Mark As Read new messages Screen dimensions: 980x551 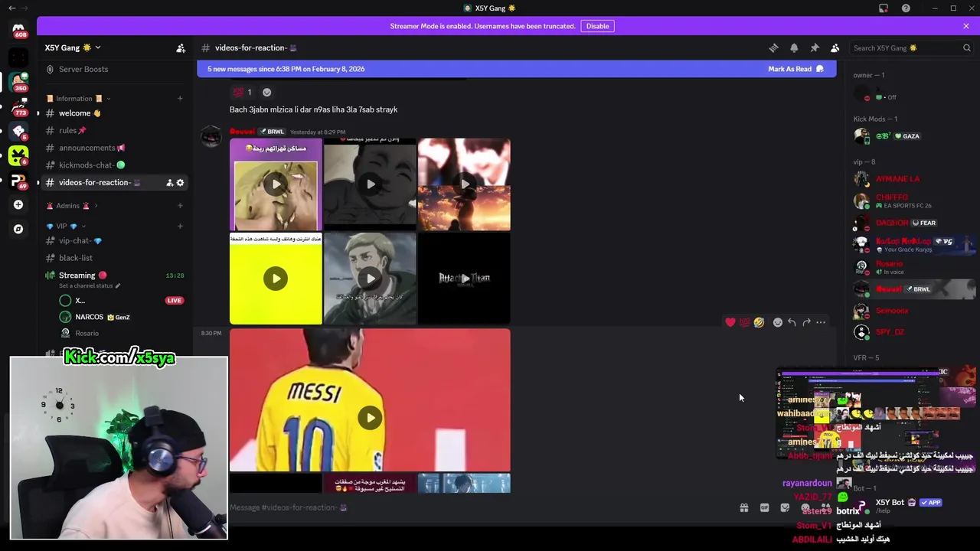point(795,69)
